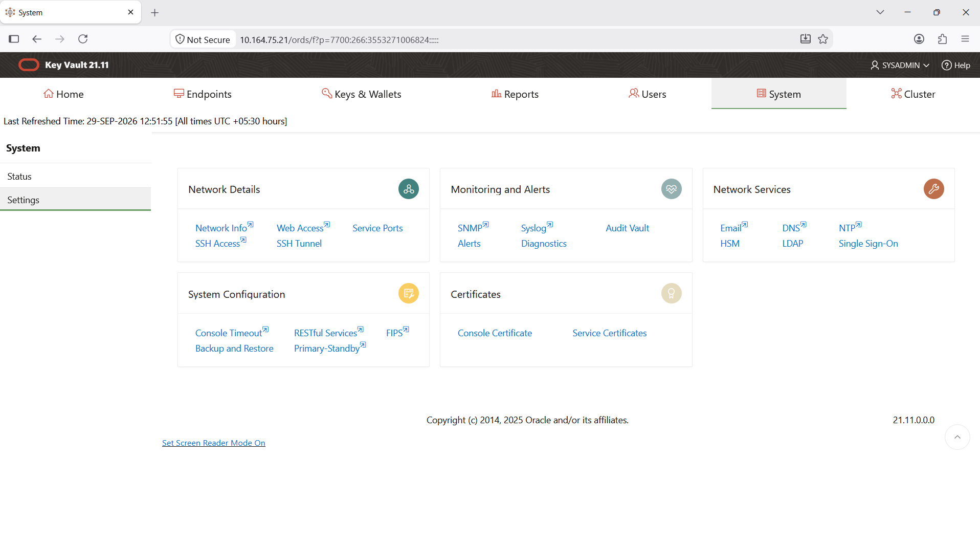Click the Monitoring and Alerts heartbeat icon
Image resolution: width=980 pixels, height=543 pixels.
pyautogui.click(x=672, y=189)
